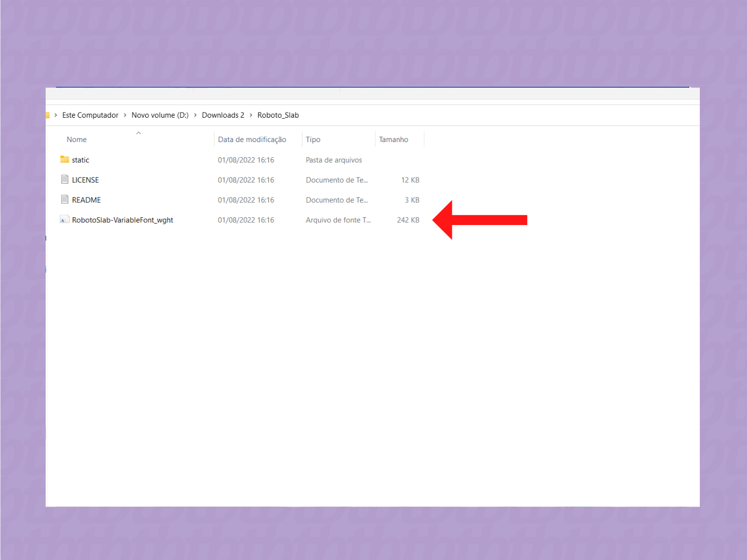The height and width of the screenshot is (560, 747).
Task: Click the text document icon beside README
Action: [64, 200]
